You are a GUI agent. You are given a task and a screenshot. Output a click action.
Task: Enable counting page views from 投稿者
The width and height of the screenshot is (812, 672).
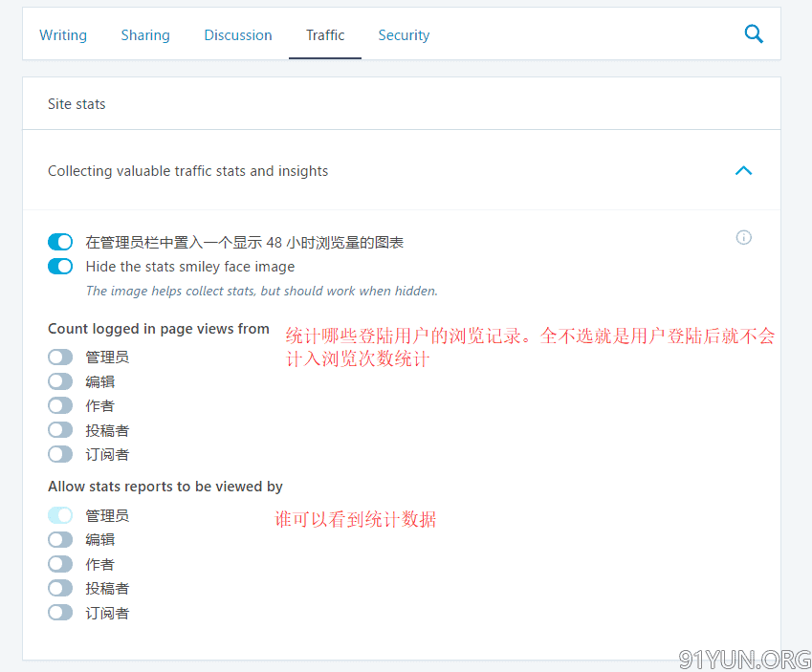pyautogui.click(x=60, y=430)
